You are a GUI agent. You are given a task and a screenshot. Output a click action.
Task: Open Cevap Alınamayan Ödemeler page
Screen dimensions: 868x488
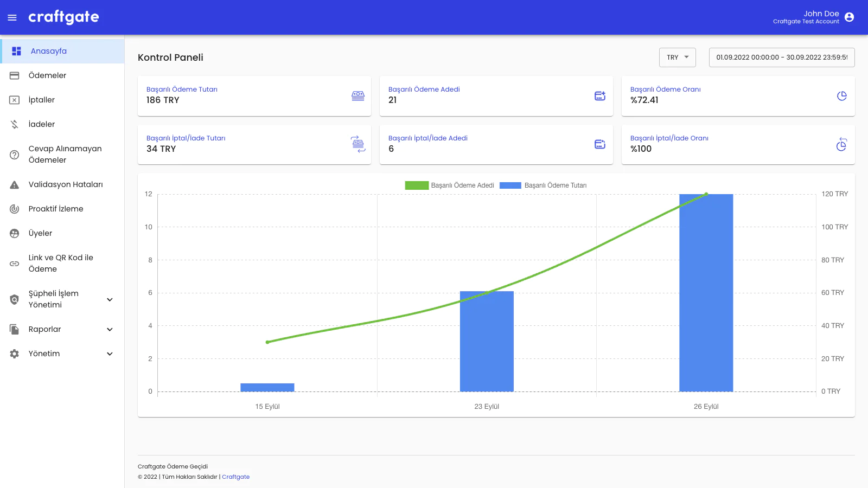65,155
